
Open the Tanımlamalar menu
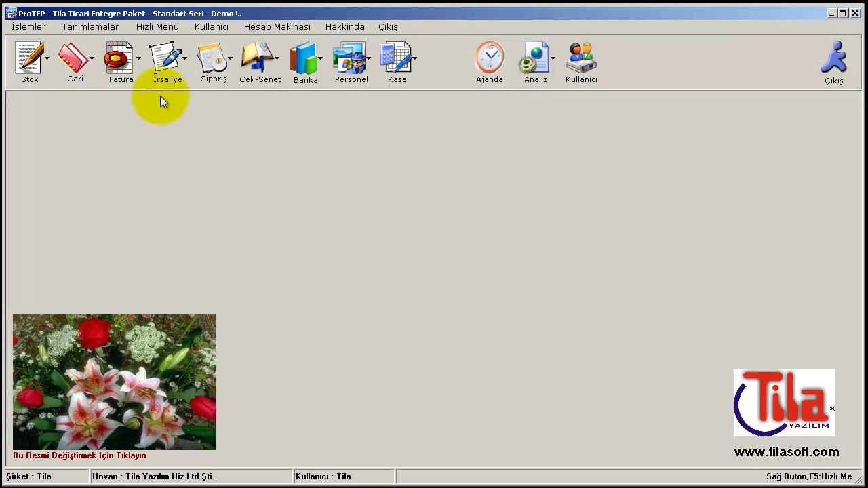tap(90, 27)
